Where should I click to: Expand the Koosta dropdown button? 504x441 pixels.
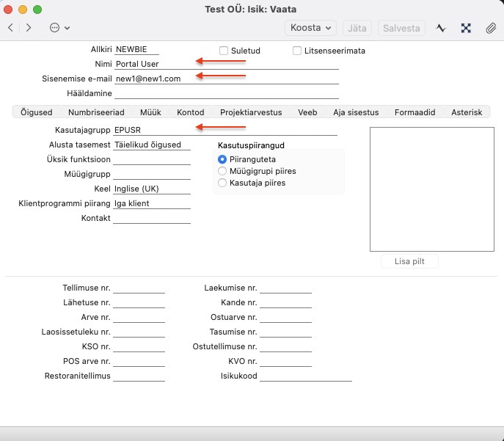[x=310, y=28]
